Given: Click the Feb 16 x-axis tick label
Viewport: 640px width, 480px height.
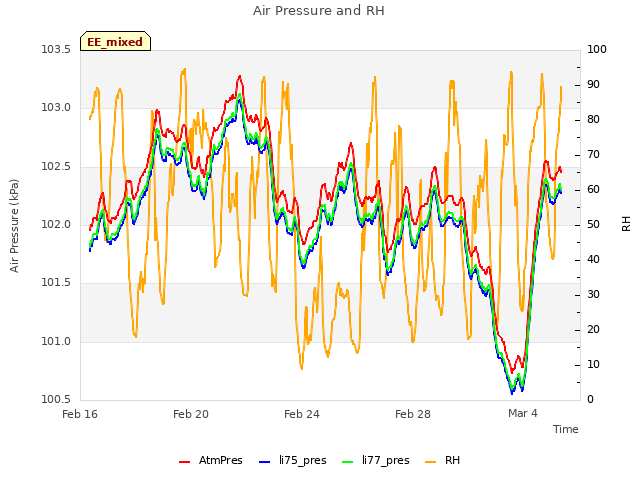Looking at the screenshot, I should pyautogui.click(x=80, y=414).
